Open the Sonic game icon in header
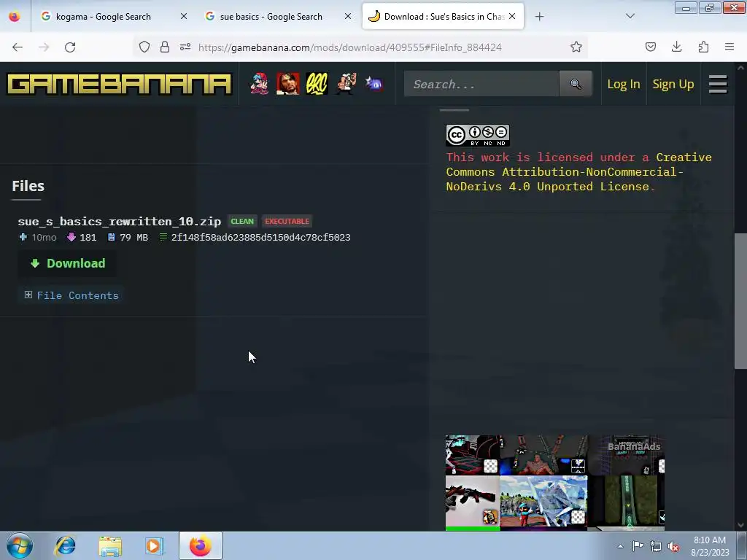This screenshot has width=747, height=560. tap(374, 84)
